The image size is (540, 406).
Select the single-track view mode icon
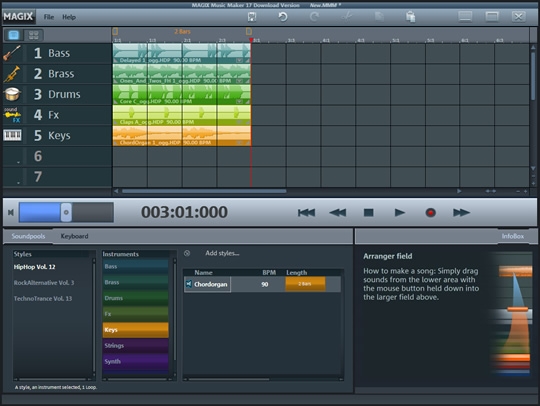pyautogui.click(x=14, y=35)
